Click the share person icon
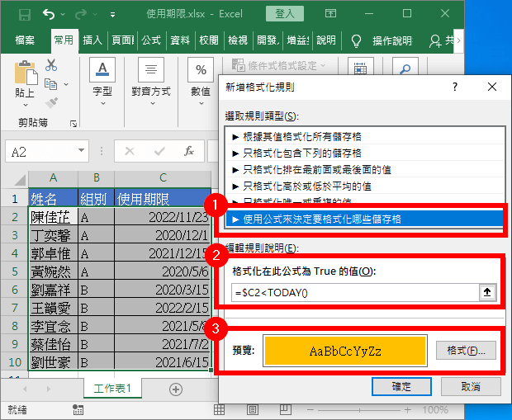Image resolution: width=512 pixels, height=420 pixels. [435, 40]
